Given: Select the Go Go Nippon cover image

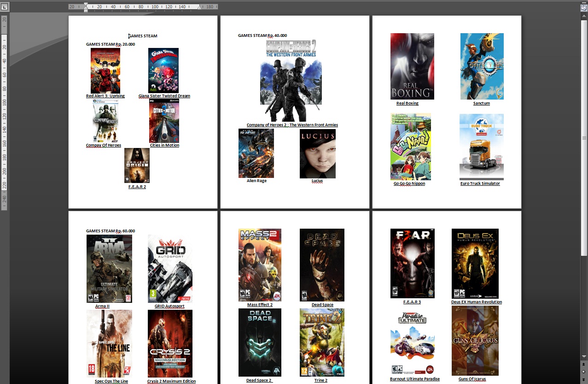Looking at the screenshot, I should (411, 147).
